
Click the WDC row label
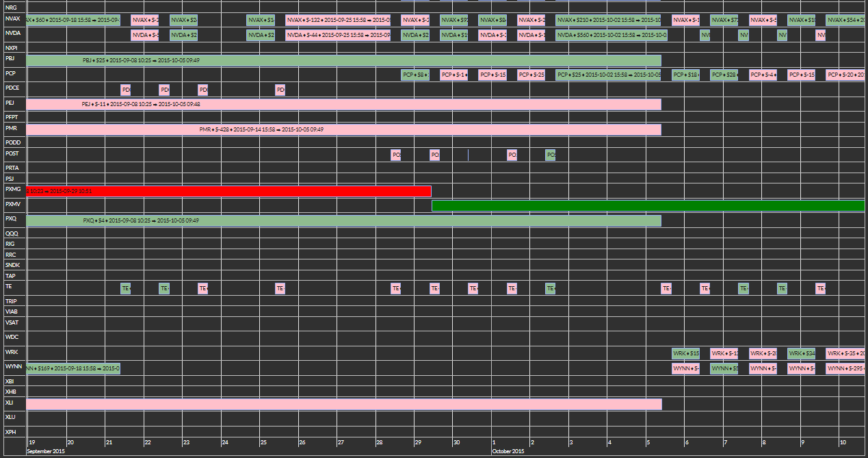coord(12,337)
